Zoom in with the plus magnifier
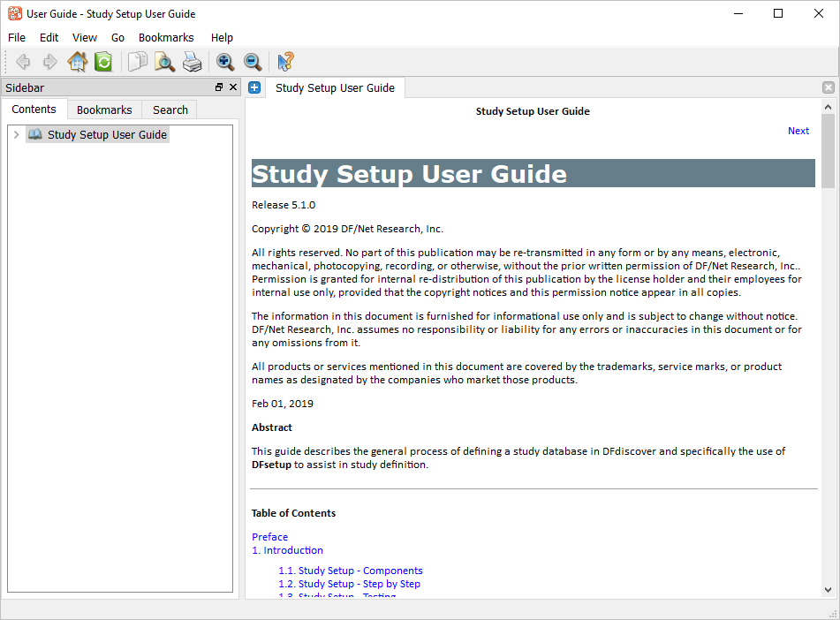The width and height of the screenshot is (840, 620). click(225, 62)
